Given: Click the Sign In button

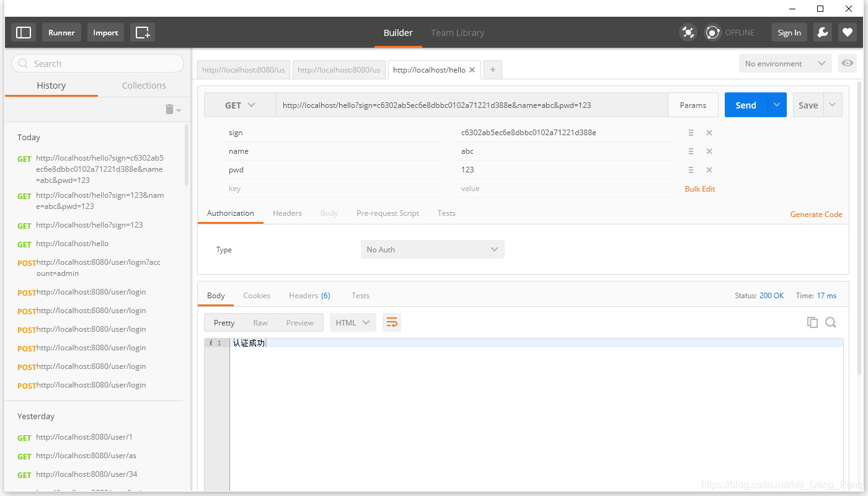Looking at the screenshot, I should pos(789,32).
